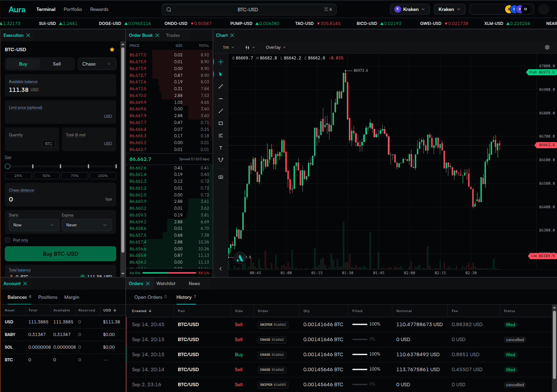Open the 1m timeframe dropdown
This screenshot has width=557, height=392.
pos(229,47)
